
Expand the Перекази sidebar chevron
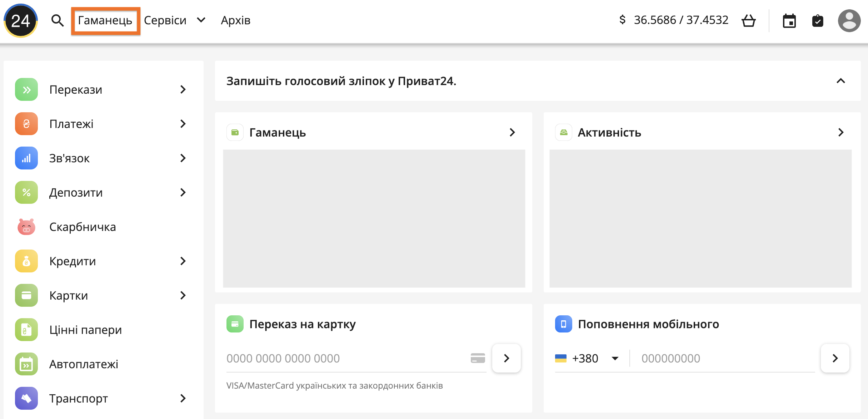(183, 89)
